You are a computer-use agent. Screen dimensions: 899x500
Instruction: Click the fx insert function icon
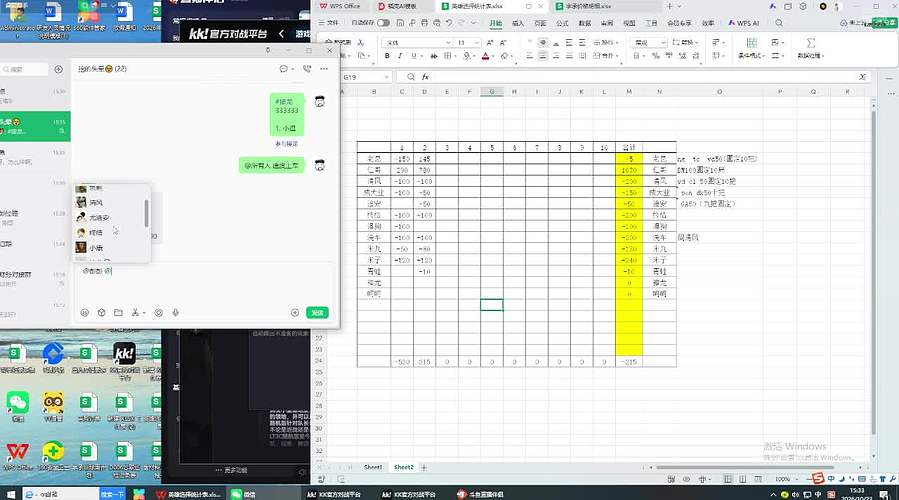pos(425,77)
